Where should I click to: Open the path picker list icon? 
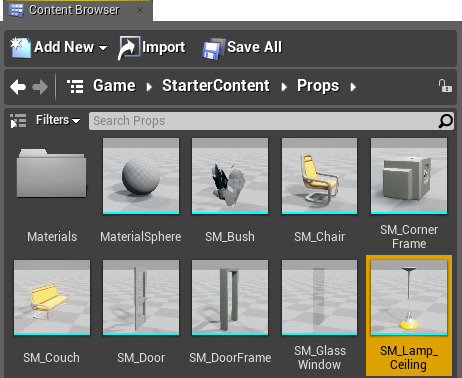(x=75, y=86)
